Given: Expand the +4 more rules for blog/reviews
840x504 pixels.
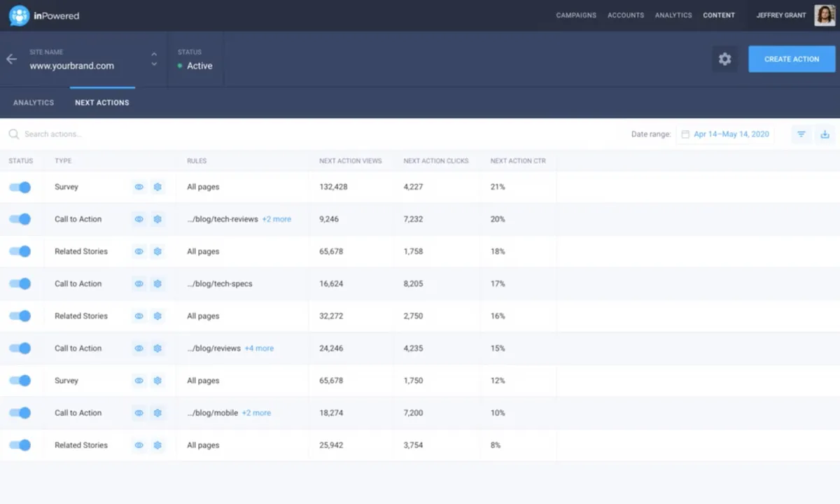Looking at the screenshot, I should 259,349.
